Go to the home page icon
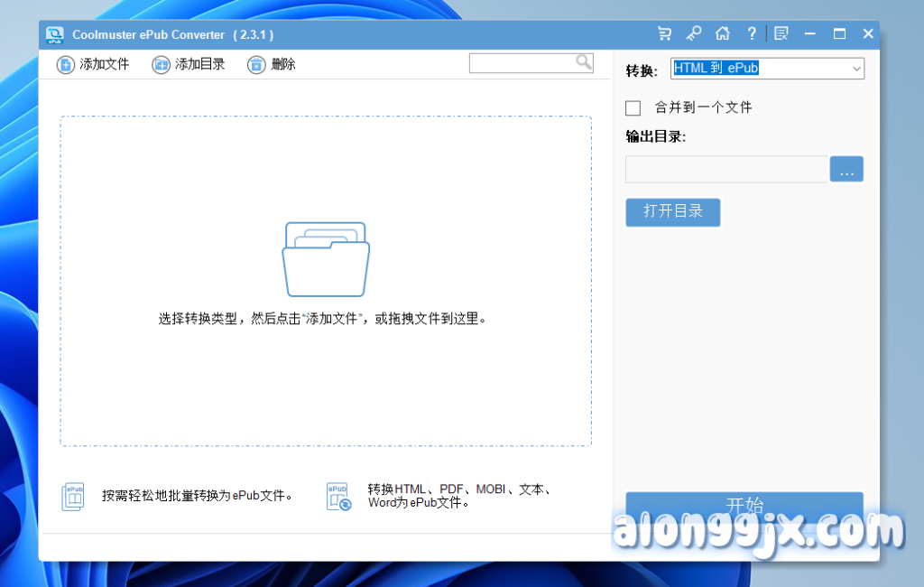This screenshot has height=587, width=924. pos(722,34)
